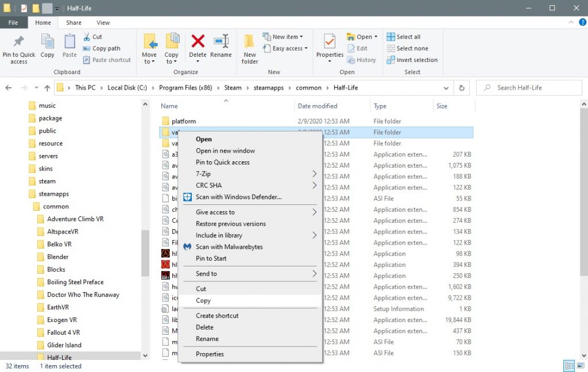Open the Open button dropdown arrow

tap(376, 37)
